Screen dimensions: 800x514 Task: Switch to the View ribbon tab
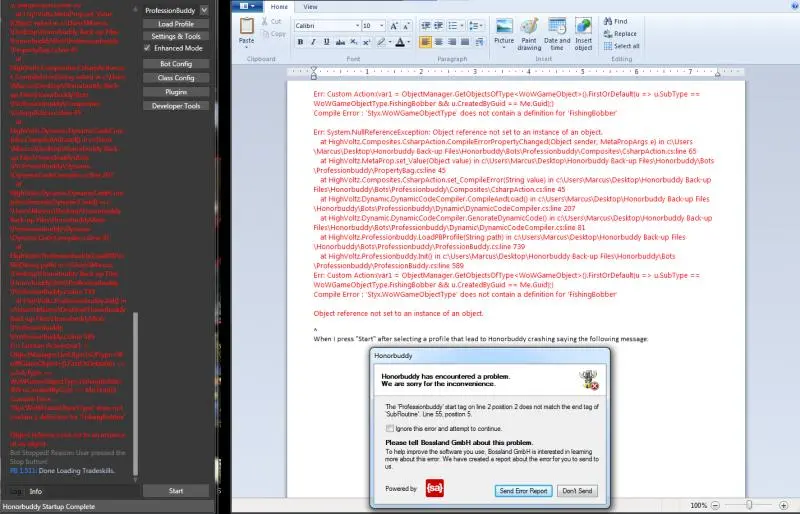pyautogui.click(x=310, y=7)
